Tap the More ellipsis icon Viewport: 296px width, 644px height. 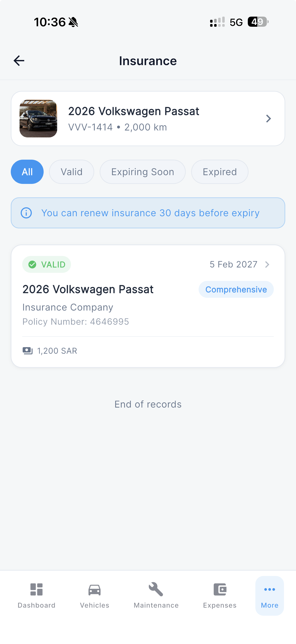tap(269, 589)
